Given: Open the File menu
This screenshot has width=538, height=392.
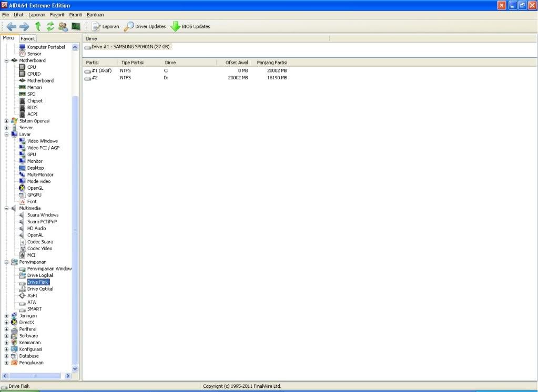Looking at the screenshot, I should pyautogui.click(x=5, y=15).
